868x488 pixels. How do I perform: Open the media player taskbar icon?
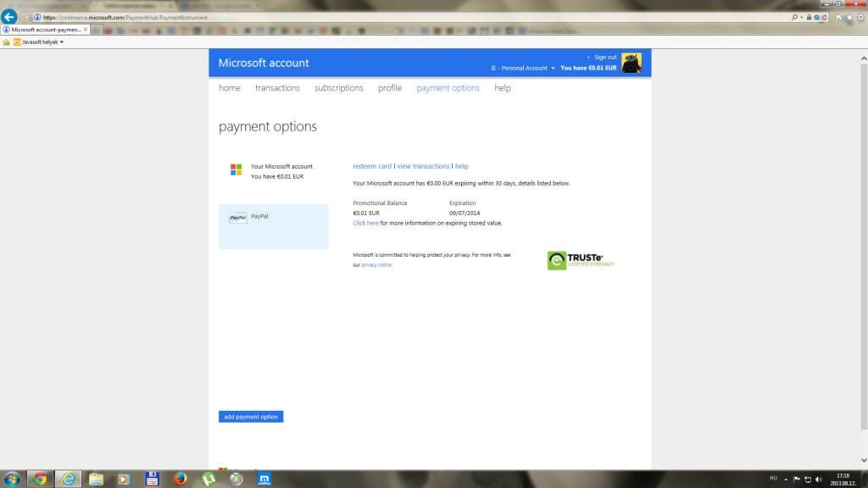click(124, 479)
